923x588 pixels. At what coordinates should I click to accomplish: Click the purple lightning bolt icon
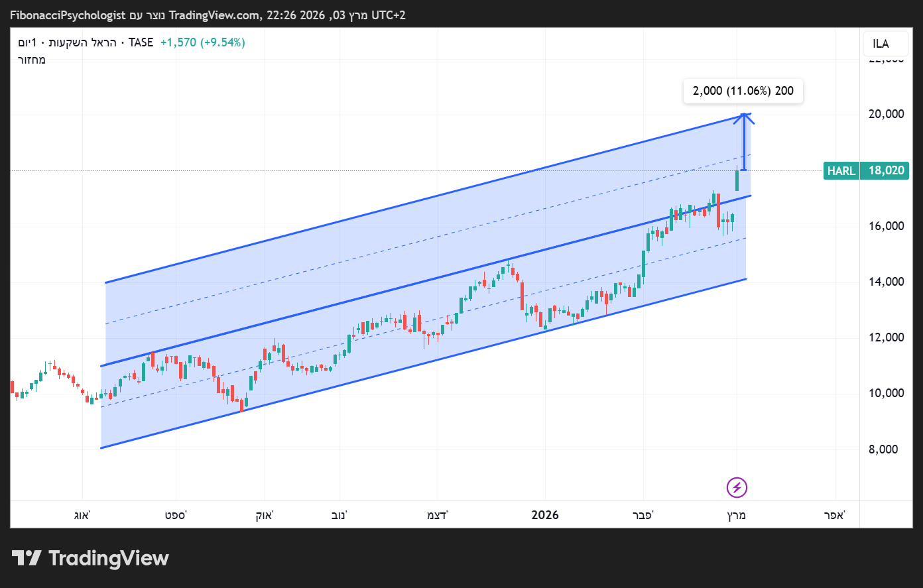[737, 488]
